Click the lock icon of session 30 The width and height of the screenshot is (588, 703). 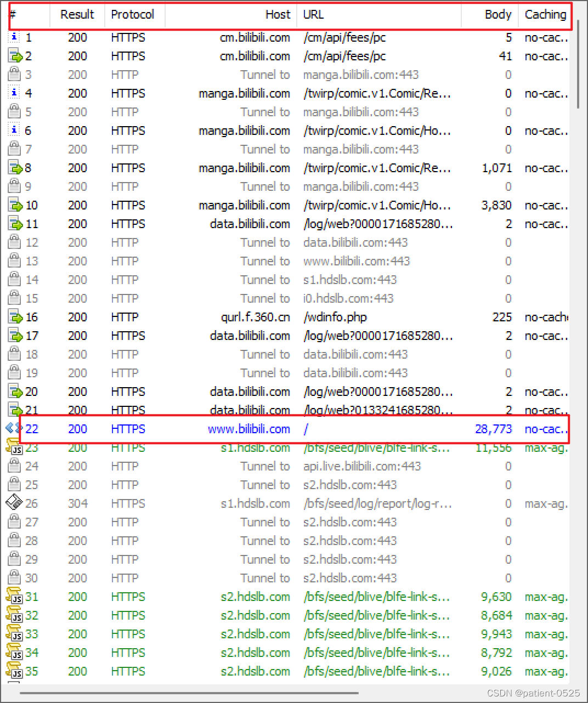click(x=14, y=577)
